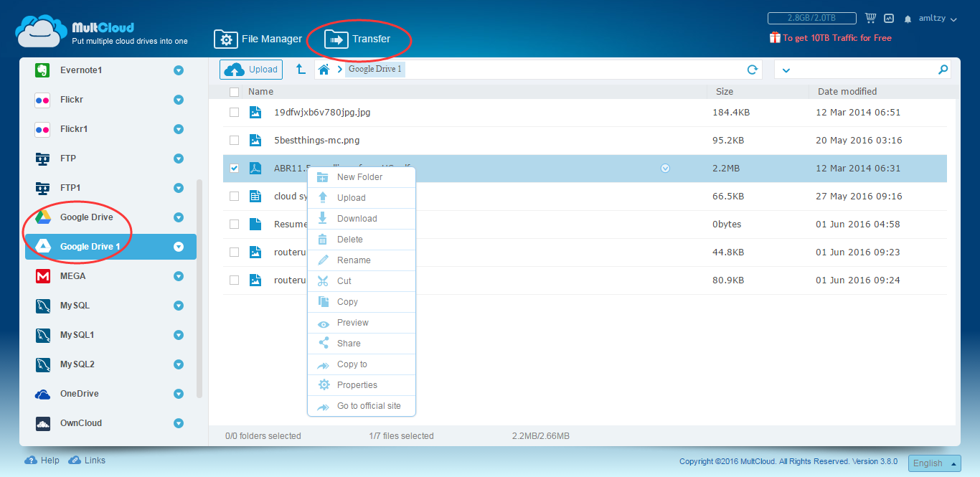980x477 pixels.
Task: Click the sidebar vertical scrollbar
Action: click(x=199, y=288)
